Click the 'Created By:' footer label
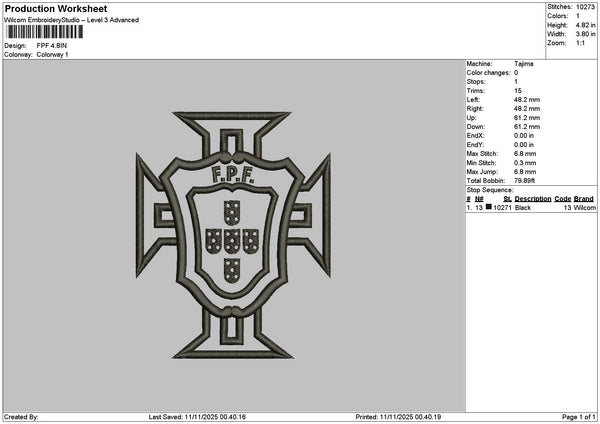Viewport: 600px width, 424px height. [21, 417]
